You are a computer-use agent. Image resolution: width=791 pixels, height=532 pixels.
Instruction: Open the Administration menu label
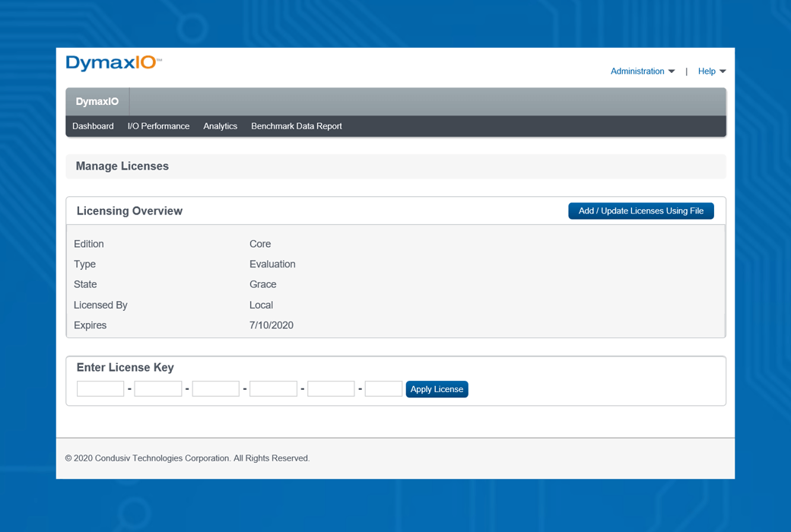pyautogui.click(x=637, y=71)
